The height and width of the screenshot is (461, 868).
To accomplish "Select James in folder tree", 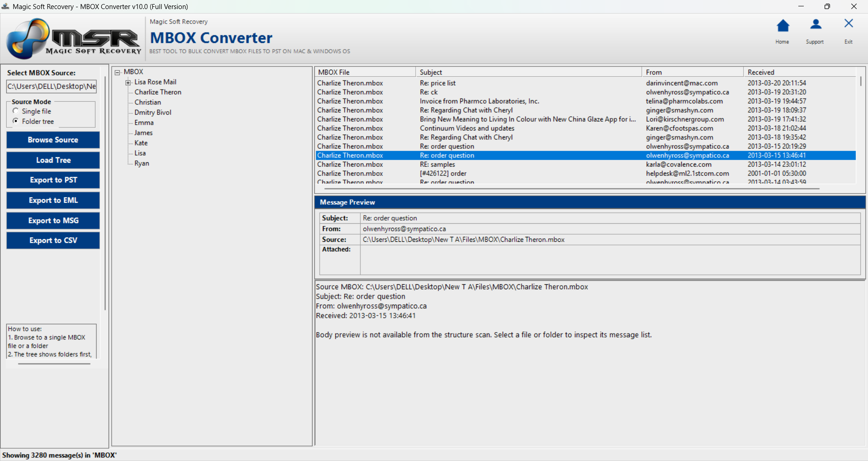I will [143, 133].
